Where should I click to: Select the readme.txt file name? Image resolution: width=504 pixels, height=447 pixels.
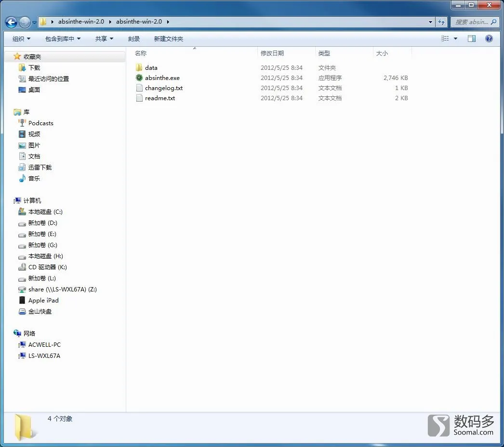tap(160, 98)
